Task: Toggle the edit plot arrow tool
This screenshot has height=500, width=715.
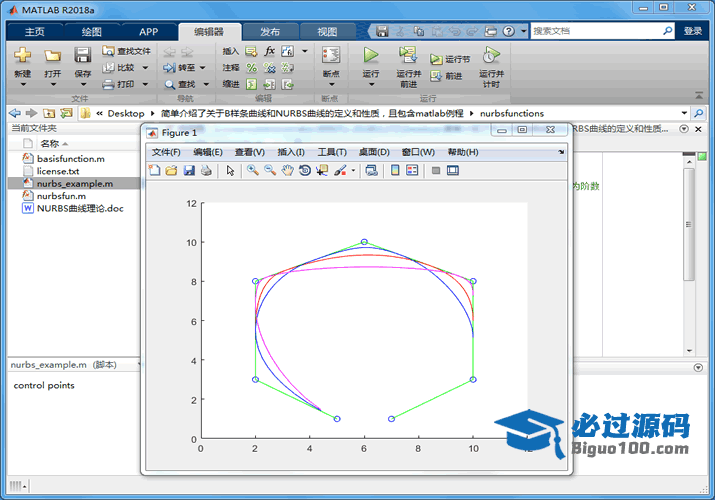Action: 230,170
